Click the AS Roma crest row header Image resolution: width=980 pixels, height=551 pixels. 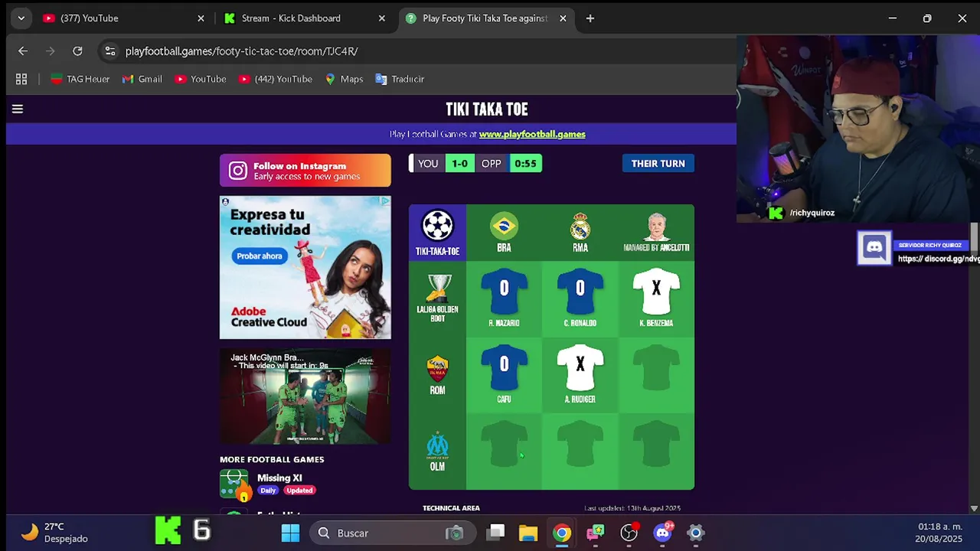pos(437,370)
